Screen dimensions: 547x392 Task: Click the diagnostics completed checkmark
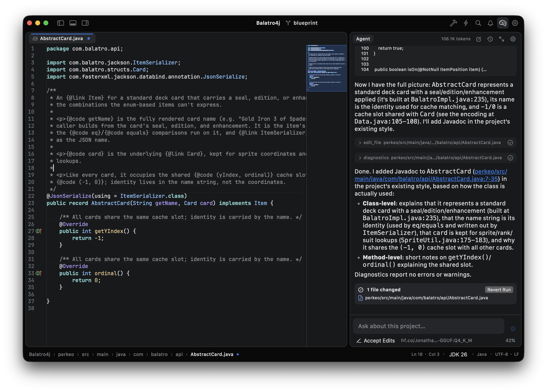coord(510,158)
